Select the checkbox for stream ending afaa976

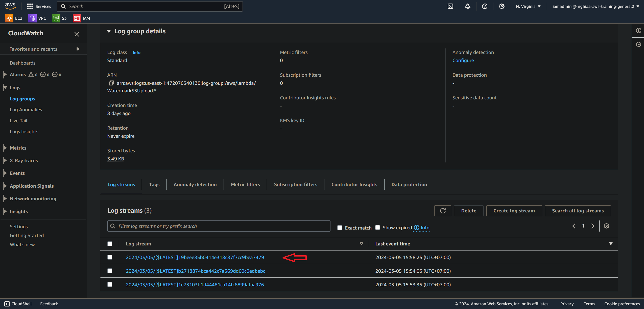[x=110, y=284]
